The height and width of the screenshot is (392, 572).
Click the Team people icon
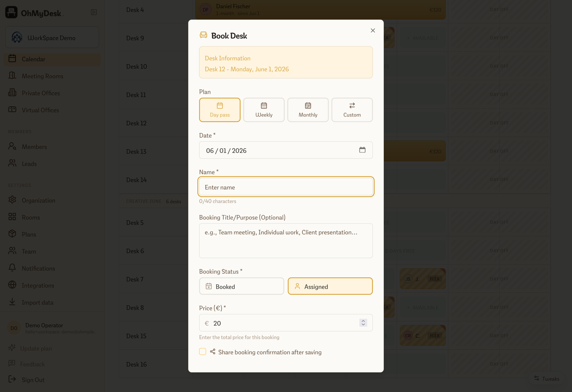point(12,251)
